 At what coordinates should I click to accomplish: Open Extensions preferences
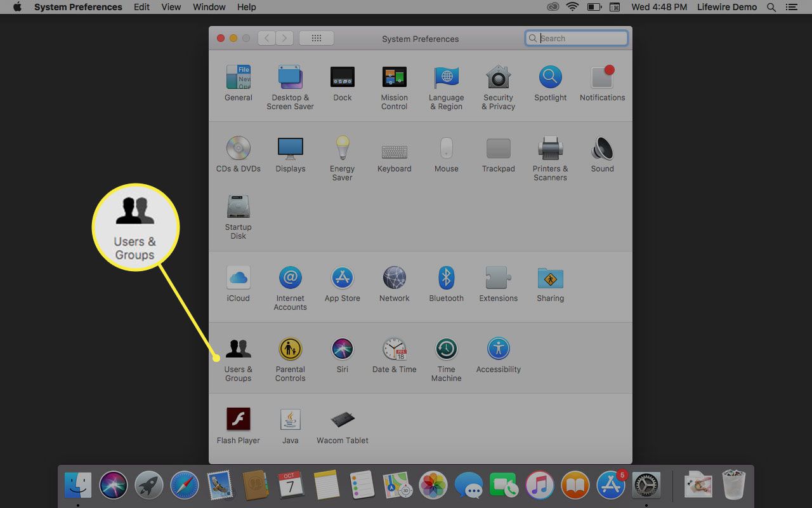point(499,283)
